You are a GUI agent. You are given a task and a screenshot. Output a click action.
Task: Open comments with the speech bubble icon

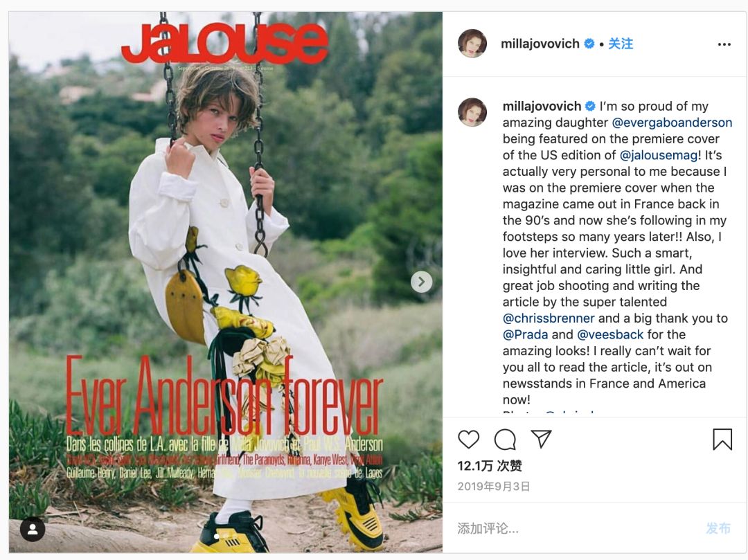coord(505,440)
